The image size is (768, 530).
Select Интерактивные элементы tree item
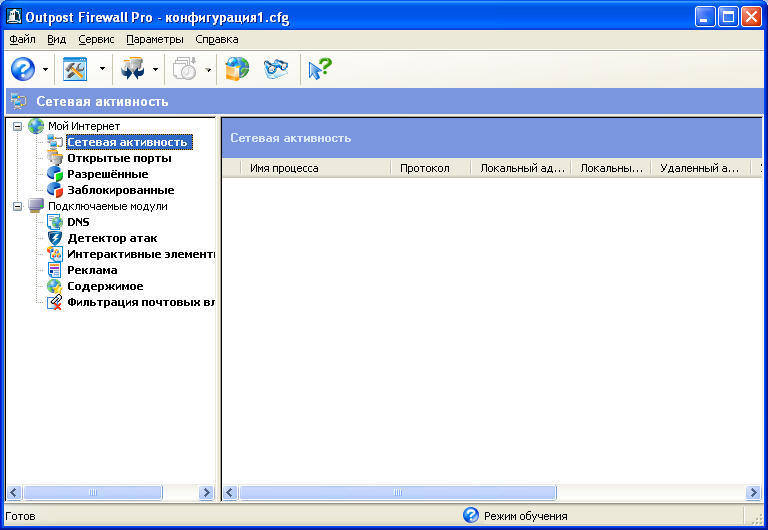pos(141,254)
